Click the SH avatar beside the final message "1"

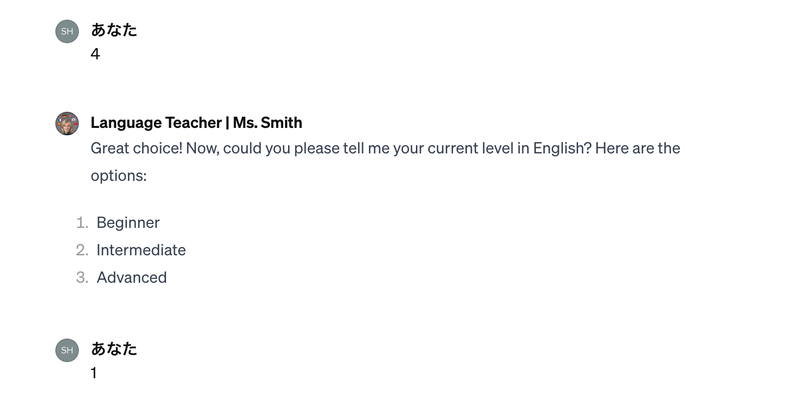(67, 350)
